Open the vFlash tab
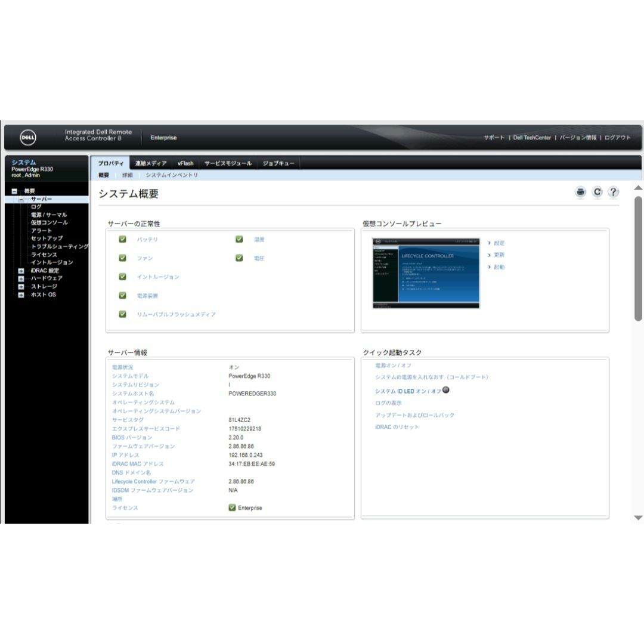The width and height of the screenshot is (644, 644). coord(185,163)
